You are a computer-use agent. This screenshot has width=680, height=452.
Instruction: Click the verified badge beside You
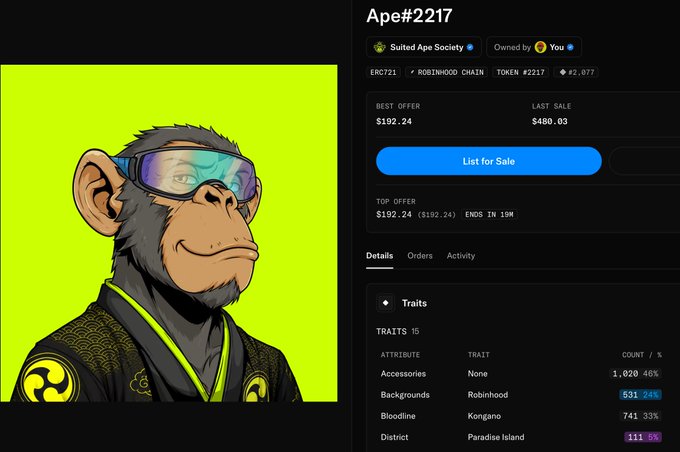click(570, 47)
